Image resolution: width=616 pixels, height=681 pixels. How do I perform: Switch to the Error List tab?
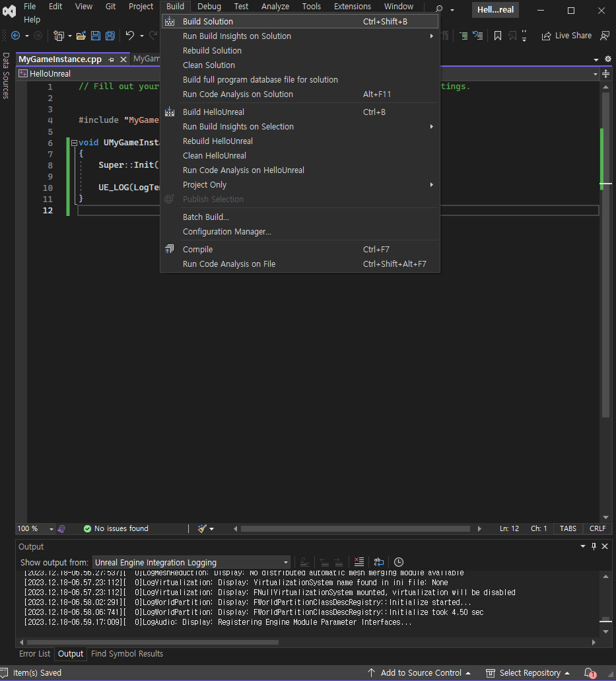(x=35, y=654)
